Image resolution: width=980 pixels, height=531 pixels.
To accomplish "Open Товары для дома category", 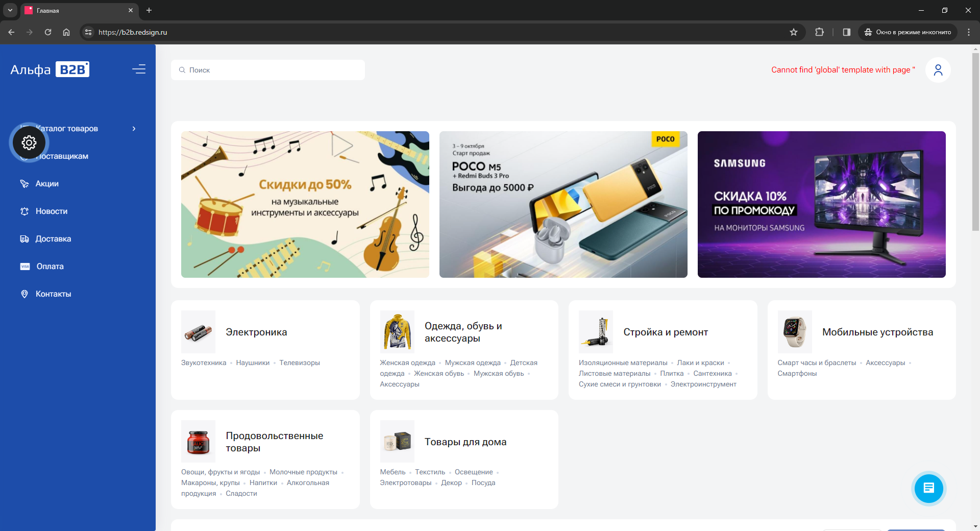I will tap(465, 442).
